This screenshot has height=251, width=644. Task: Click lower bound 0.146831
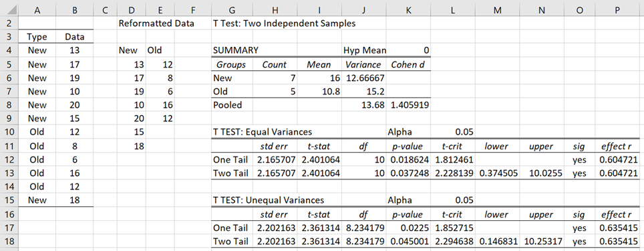point(498,241)
